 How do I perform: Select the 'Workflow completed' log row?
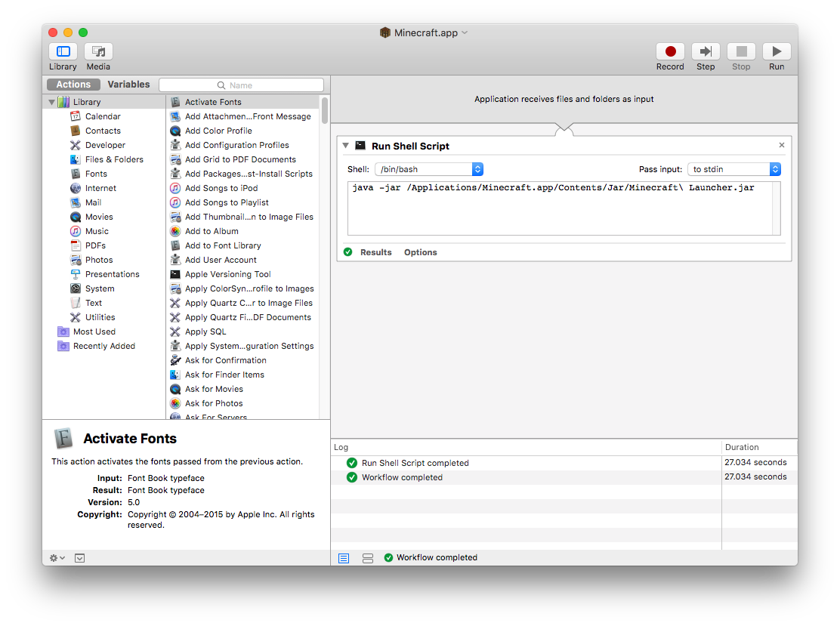tap(526, 477)
